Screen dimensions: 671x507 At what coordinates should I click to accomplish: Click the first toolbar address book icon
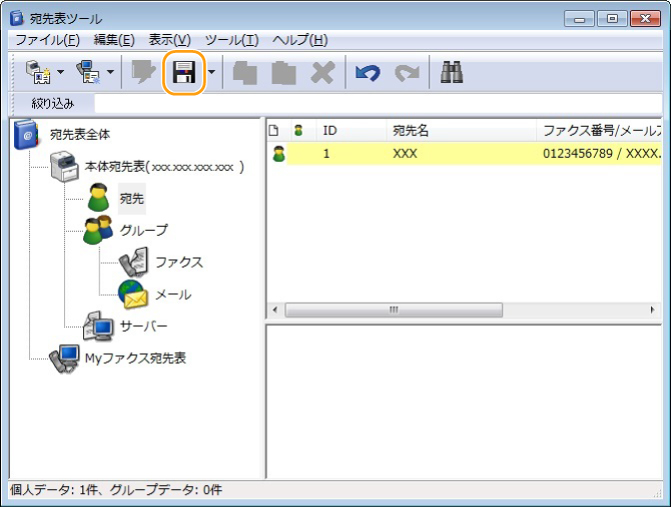pyautogui.click(x=38, y=73)
